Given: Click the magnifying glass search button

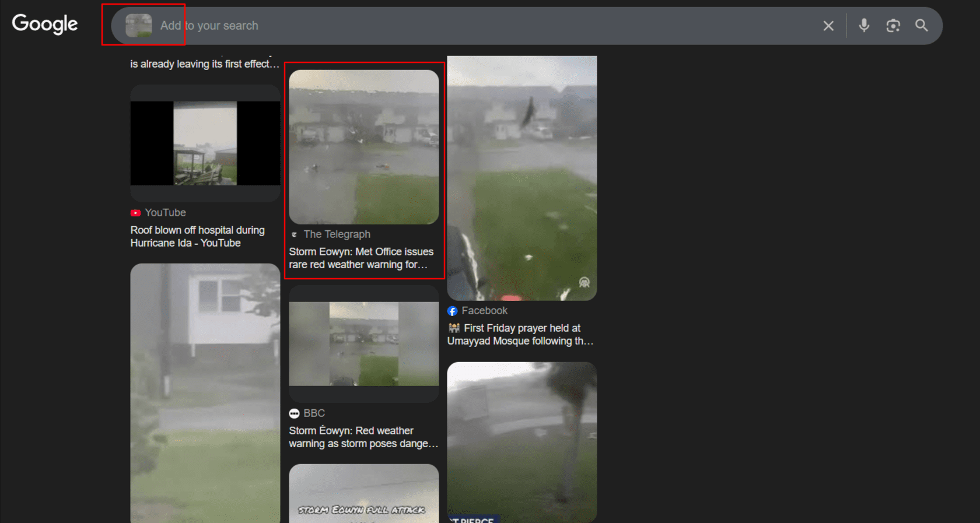Looking at the screenshot, I should (921, 25).
